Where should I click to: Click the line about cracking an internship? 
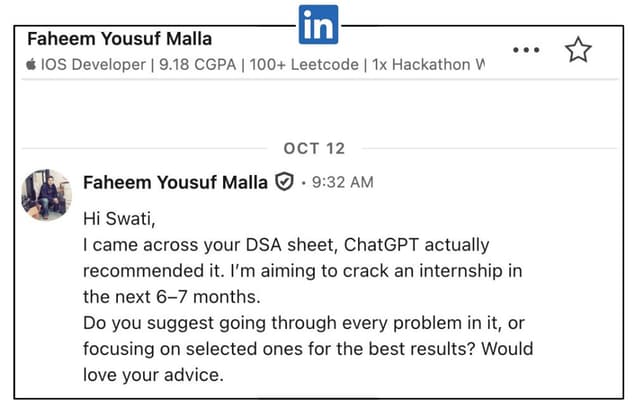pos(302,271)
